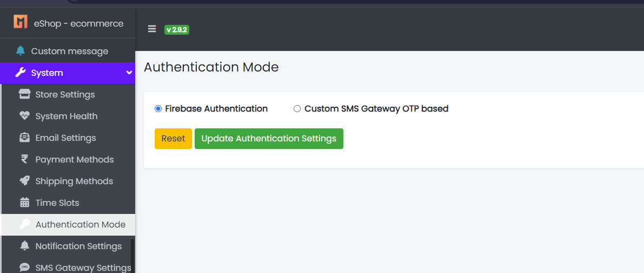This screenshot has width=644, height=273.
Task: Open Notification Settings menu item
Action: [x=78, y=246]
